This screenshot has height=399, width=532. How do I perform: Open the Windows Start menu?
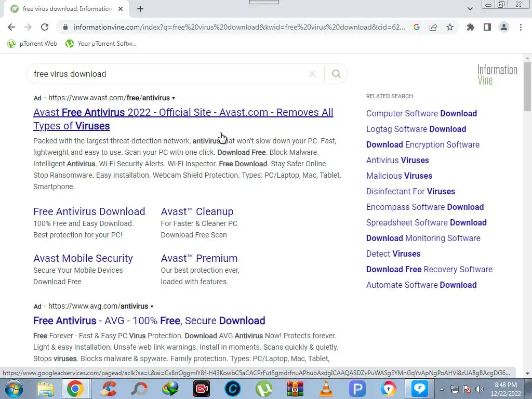point(14,389)
